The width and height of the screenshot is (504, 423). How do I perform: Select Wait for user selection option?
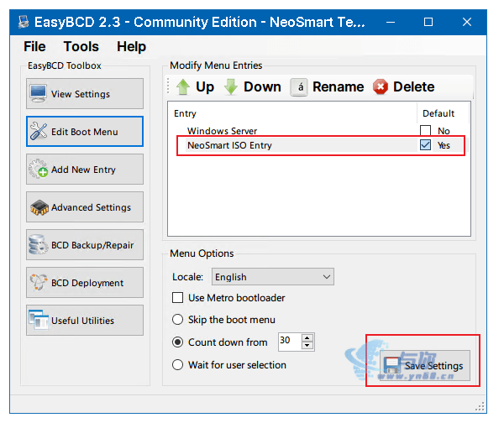[x=177, y=365]
